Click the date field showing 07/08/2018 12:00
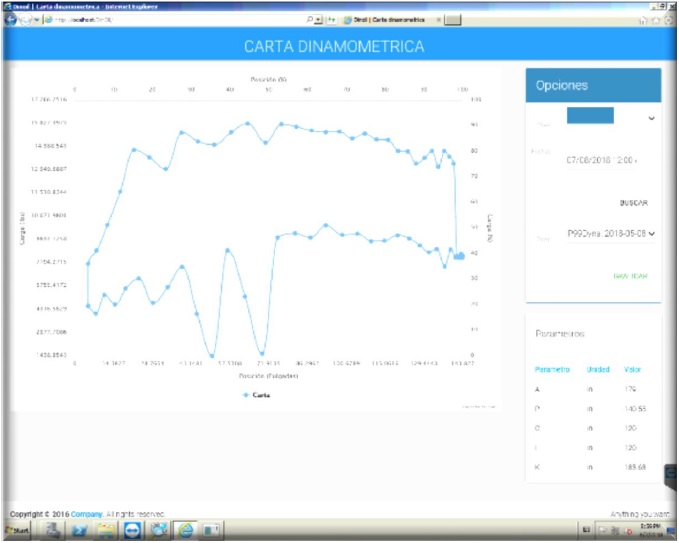The width and height of the screenshot is (679, 543). click(x=604, y=159)
